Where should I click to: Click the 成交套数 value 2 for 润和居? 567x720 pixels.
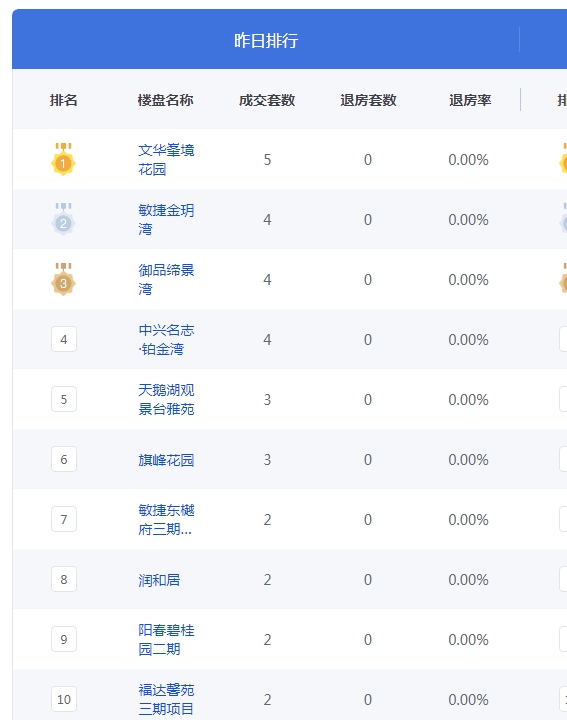(x=267, y=580)
